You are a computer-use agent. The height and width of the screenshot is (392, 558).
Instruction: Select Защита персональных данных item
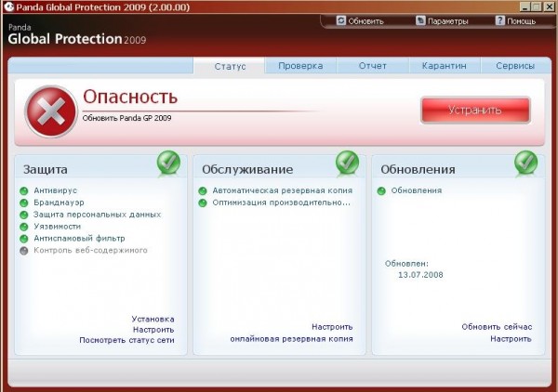pos(97,215)
